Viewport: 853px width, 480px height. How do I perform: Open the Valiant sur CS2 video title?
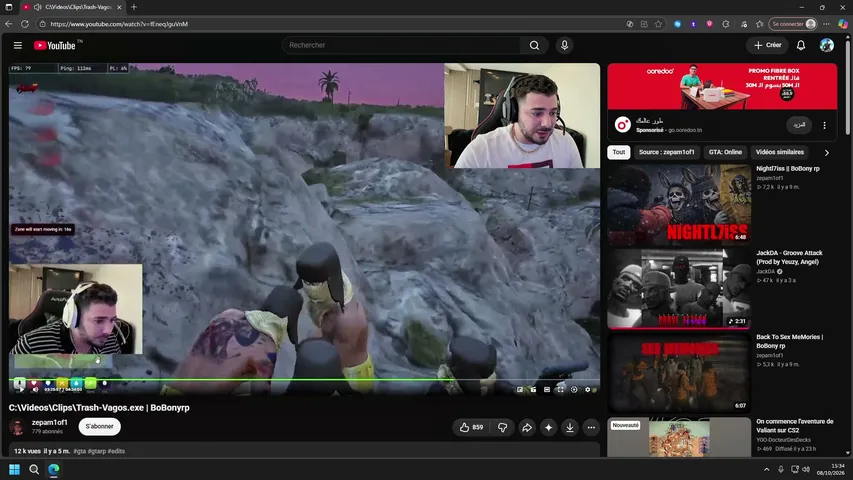(794, 426)
